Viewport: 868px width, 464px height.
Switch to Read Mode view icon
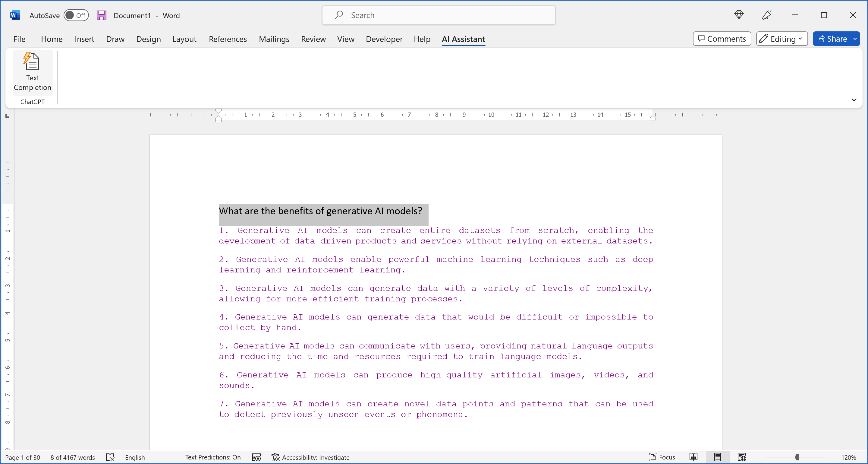[x=693, y=457]
